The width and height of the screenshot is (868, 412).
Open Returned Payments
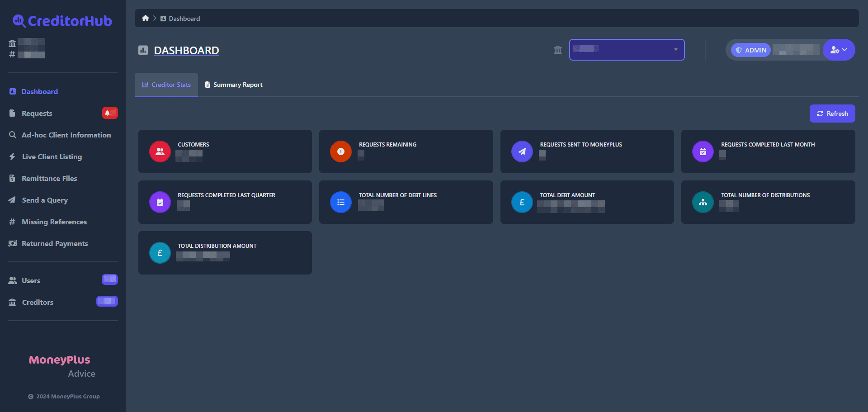[48, 243]
